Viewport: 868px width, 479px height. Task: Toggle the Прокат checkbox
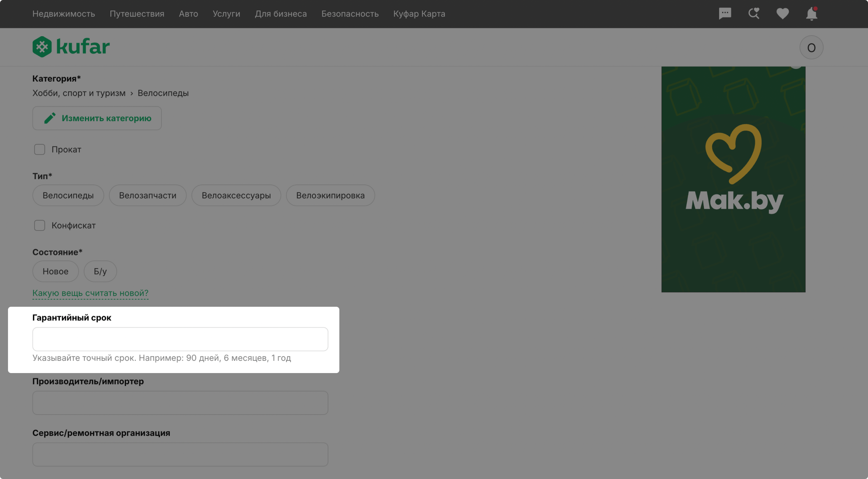(x=40, y=149)
